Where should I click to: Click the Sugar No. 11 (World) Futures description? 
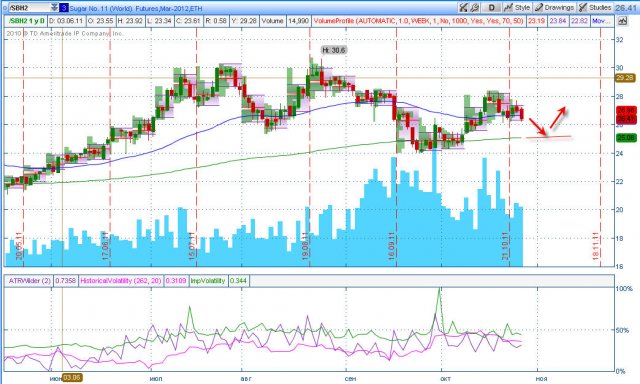click(x=136, y=8)
